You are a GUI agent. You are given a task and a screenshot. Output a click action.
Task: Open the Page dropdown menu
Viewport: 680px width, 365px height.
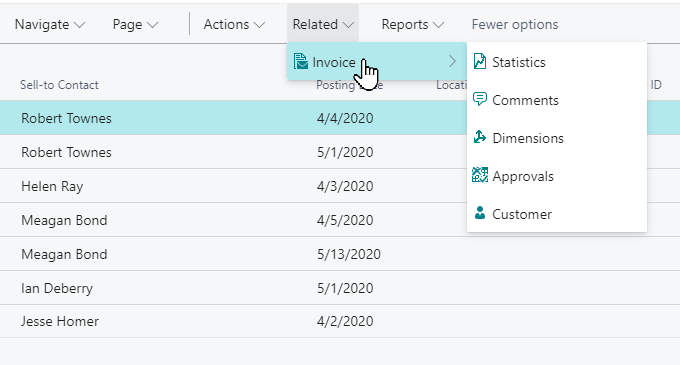pos(135,24)
